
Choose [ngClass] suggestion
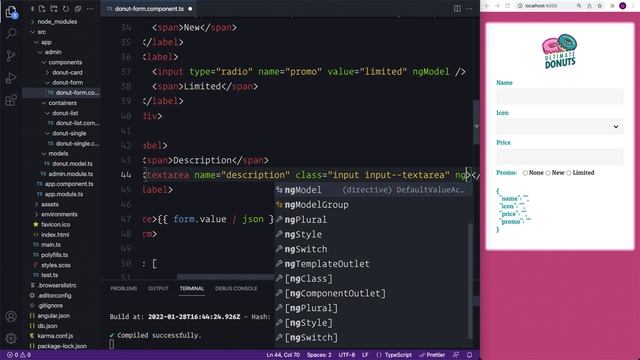pyautogui.click(x=373, y=279)
